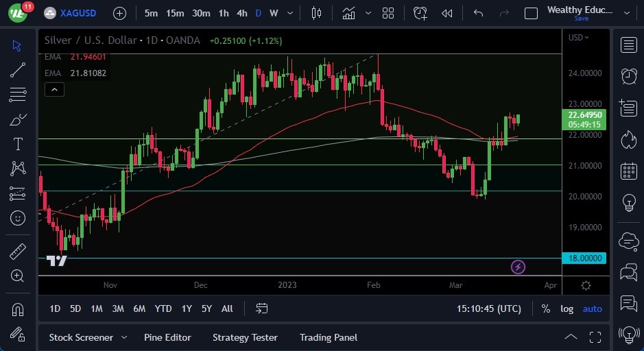Image resolution: width=644 pixels, height=351 pixels.
Task: Open the XAGUSD symbol search
Action: pyautogui.click(x=70, y=13)
